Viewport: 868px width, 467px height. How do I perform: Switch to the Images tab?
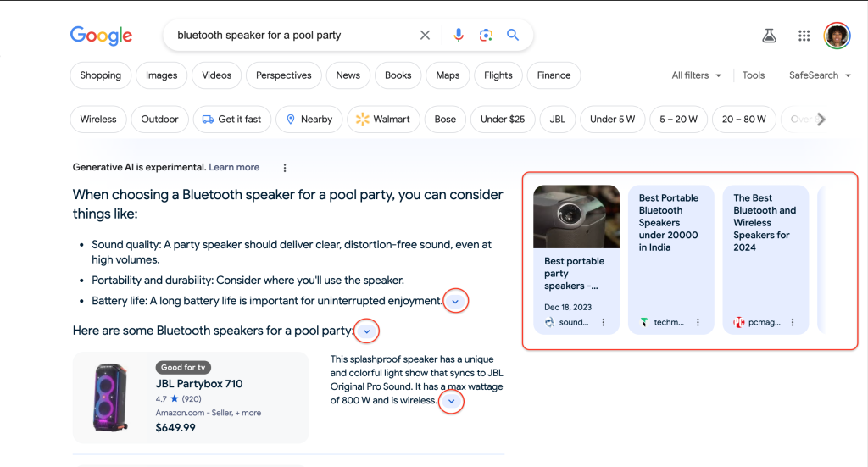click(161, 75)
